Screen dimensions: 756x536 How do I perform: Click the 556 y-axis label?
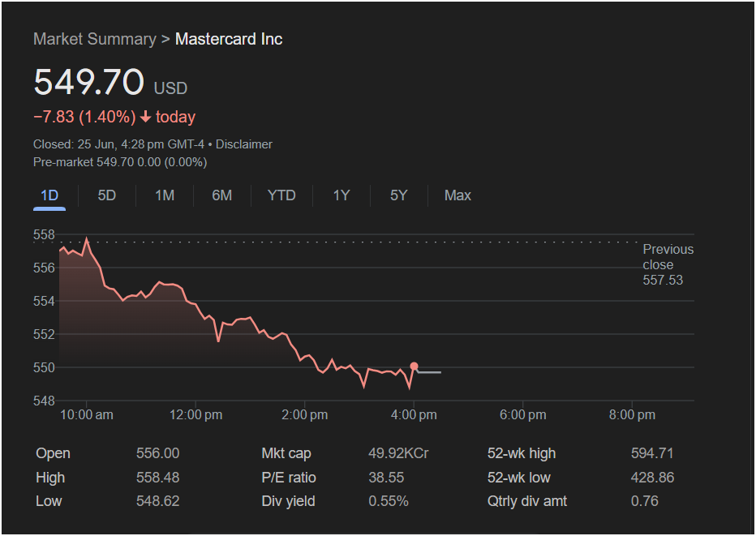44,268
